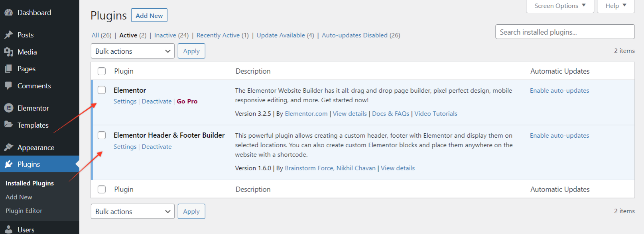The width and height of the screenshot is (644, 234).
Task: Enable auto-updates for Elementor Header & Footer Builder
Action: 559,136
